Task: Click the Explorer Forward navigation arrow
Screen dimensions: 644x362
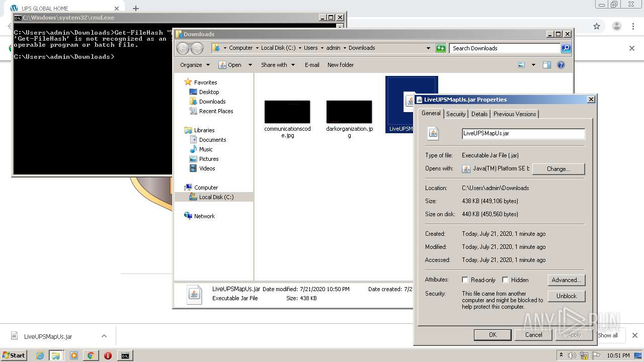Action: pos(197,48)
